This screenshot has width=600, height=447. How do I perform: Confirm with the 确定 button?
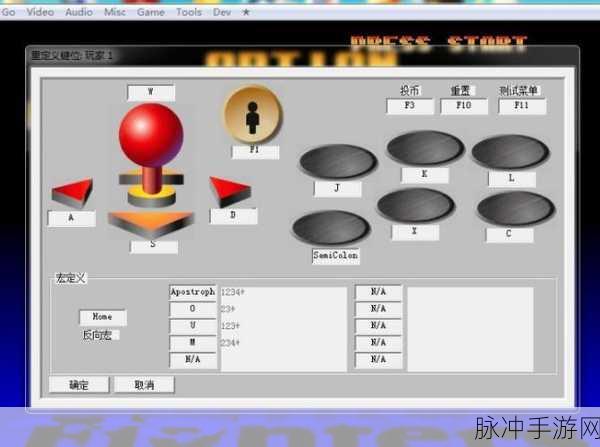79,384
